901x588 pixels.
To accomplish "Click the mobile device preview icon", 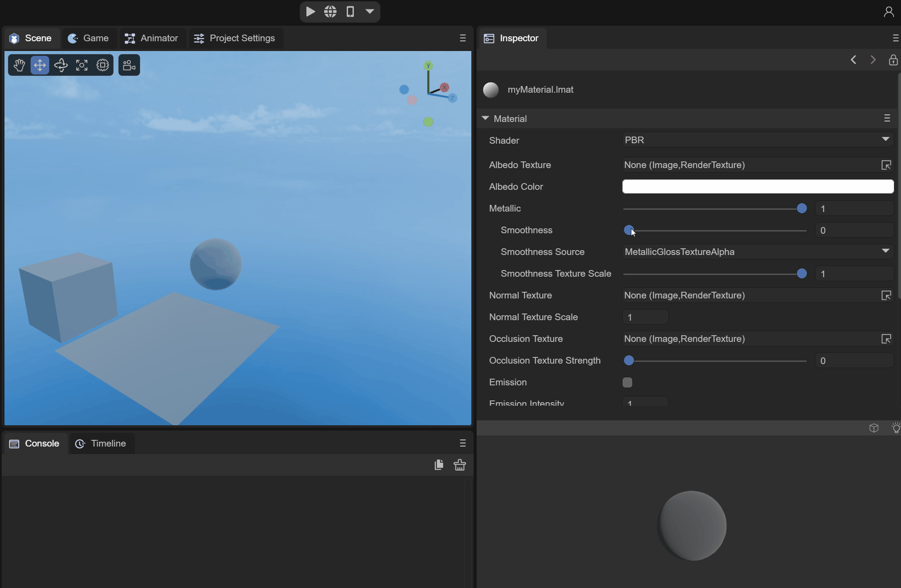I will (350, 12).
